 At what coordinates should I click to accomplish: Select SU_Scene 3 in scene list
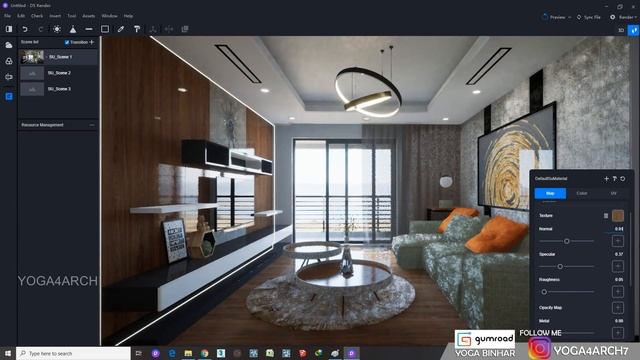58,89
